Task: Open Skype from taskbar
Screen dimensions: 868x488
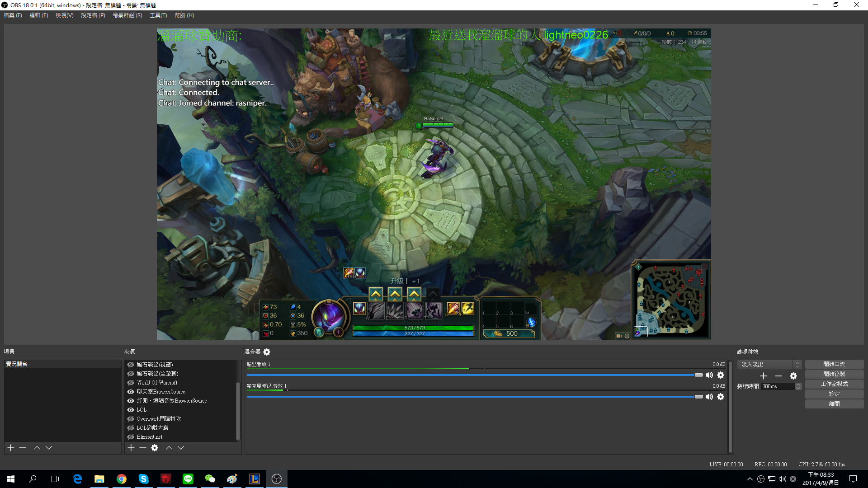Action: (144, 479)
